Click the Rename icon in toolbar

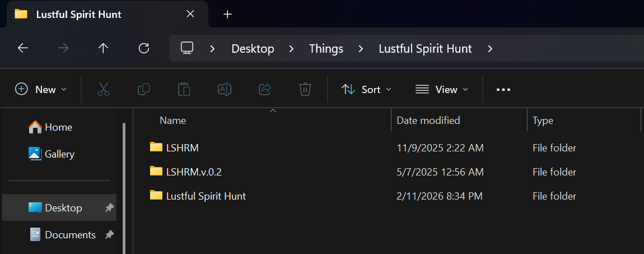pyautogui.click(x=225, y=89)
